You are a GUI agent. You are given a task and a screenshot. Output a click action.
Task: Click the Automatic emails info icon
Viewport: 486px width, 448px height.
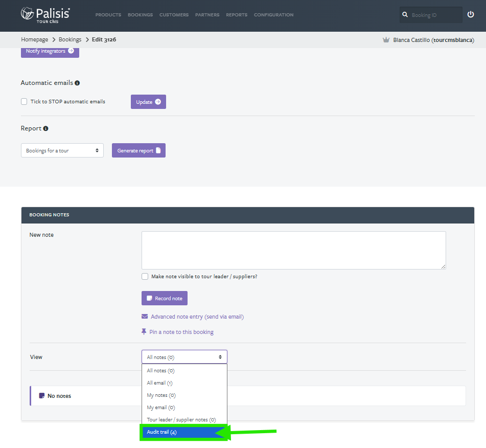coord(77,83)
